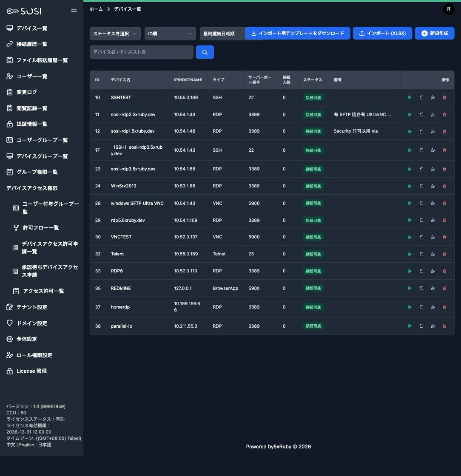
Task: Open 接続履歴一覧 in the sidebar
Action: (x=31, y=44)
